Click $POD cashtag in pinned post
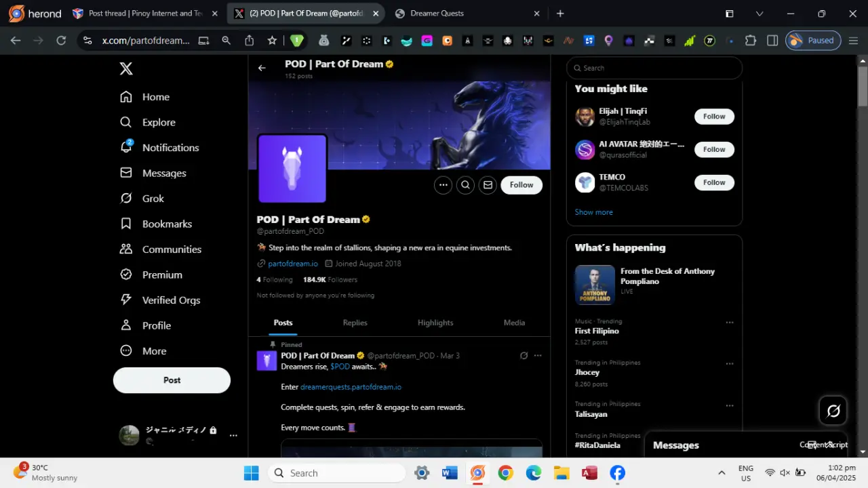868x488 pixels. click(340, 367)
